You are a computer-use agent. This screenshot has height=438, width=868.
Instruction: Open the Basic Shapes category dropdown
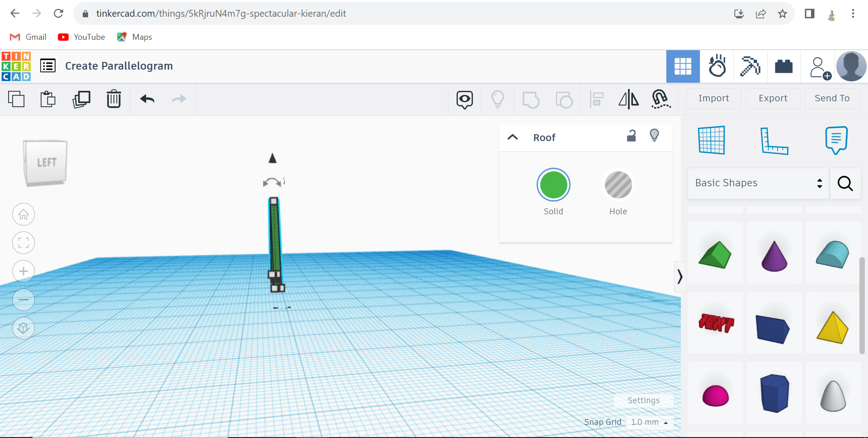tap(758, 183)
